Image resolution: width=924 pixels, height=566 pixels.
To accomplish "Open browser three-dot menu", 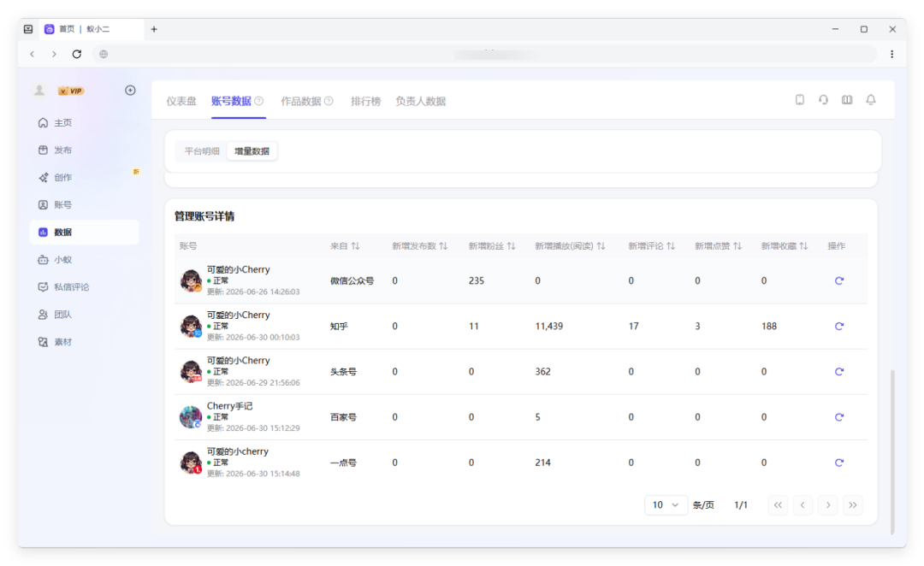I will 891,54.
